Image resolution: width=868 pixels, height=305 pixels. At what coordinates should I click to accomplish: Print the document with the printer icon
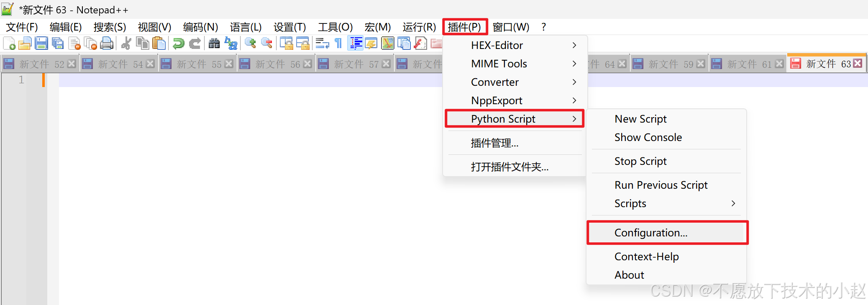107,44
